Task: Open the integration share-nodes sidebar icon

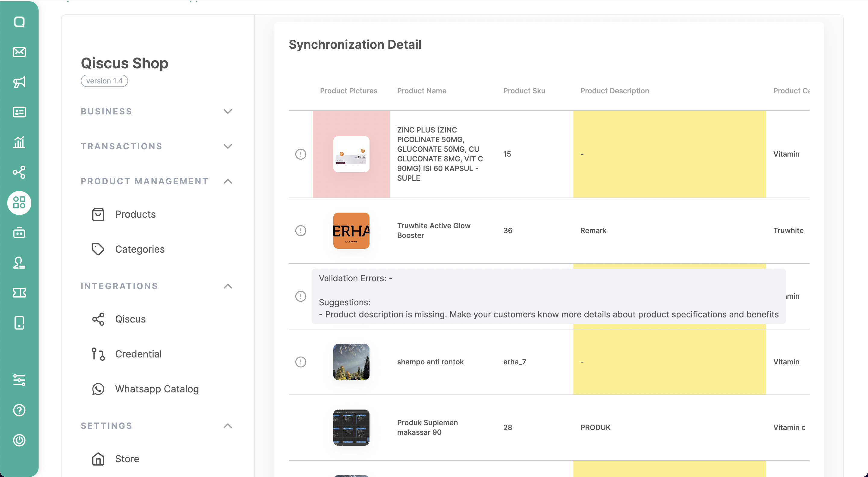Action: pyautogui.click(x=19, y=172)
